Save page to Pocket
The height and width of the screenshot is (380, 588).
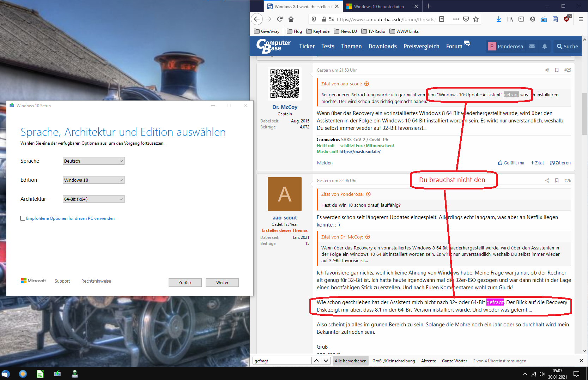[466, 19]
